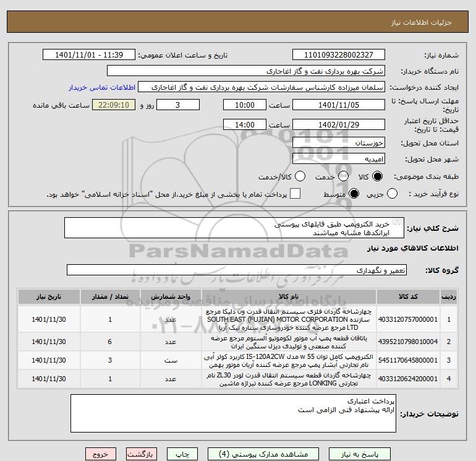Click the date 1401/11/30 in row 1
476x461 pixels.
point(49,319)
